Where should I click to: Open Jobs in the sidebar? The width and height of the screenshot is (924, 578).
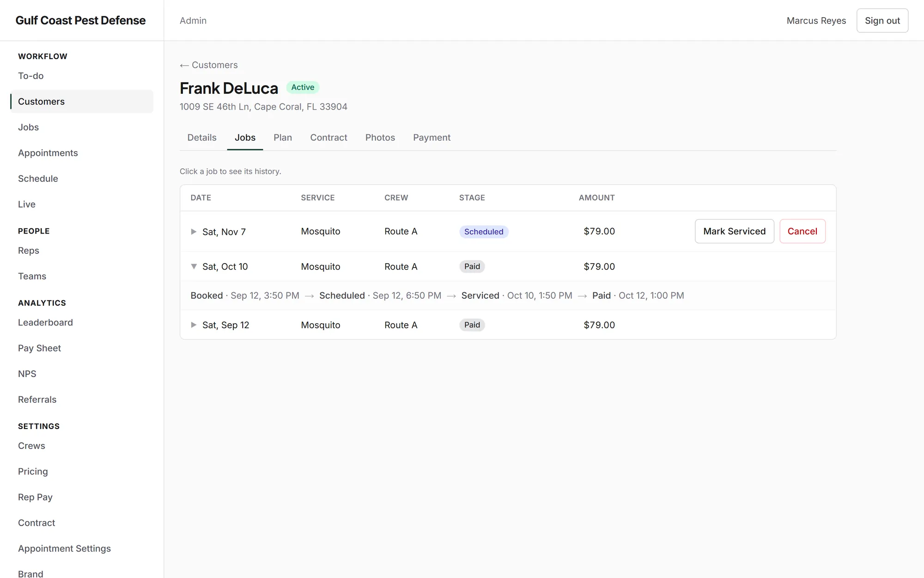[x=82, y=127]
